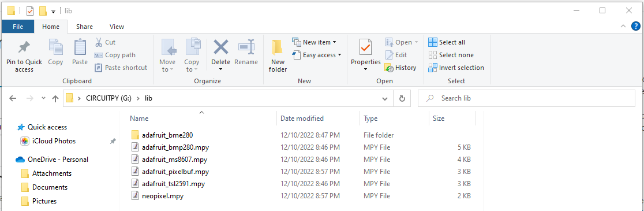Click the Edit command
The width and height of the screenshot is (644, 211).
click(x=396, y=55)
